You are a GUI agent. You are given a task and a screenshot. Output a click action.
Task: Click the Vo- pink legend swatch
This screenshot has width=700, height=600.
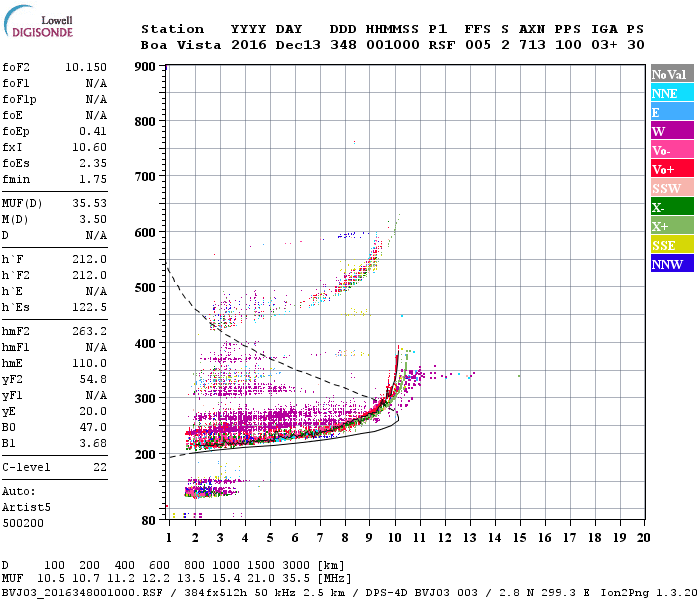click(x=672, y=150)
